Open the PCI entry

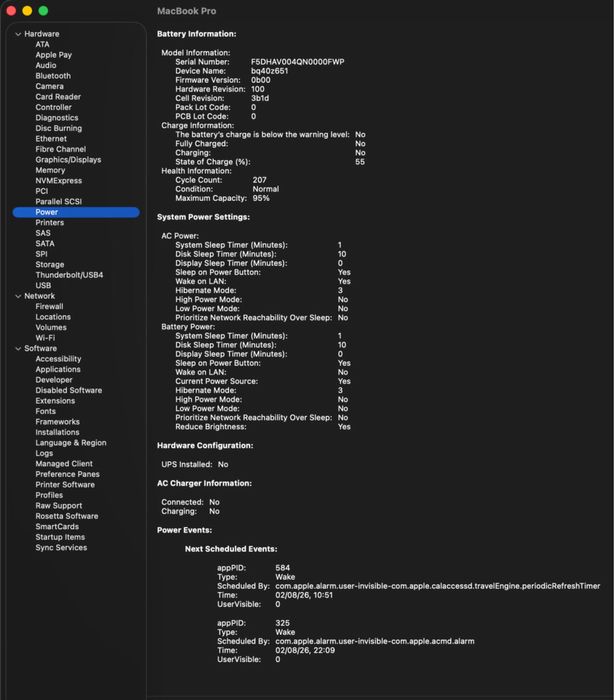[42, 191]
